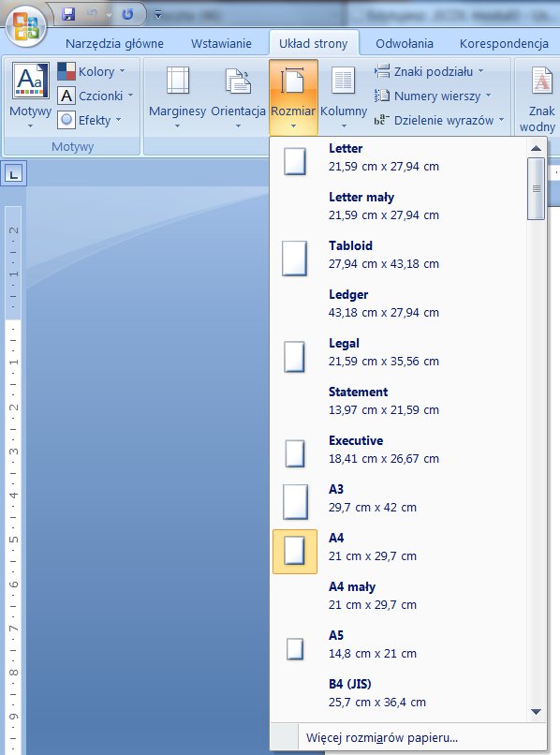Click the redo arrow in quick access toolbar

click(127, 14)
